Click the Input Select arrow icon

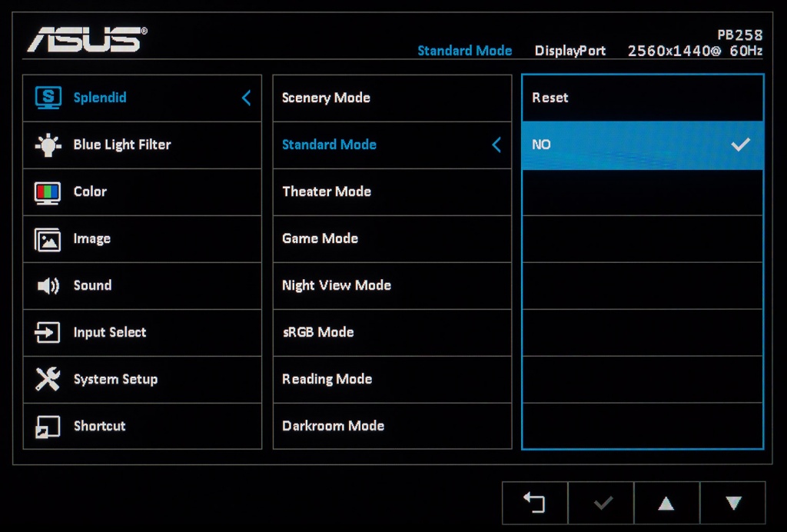(48, 333)
